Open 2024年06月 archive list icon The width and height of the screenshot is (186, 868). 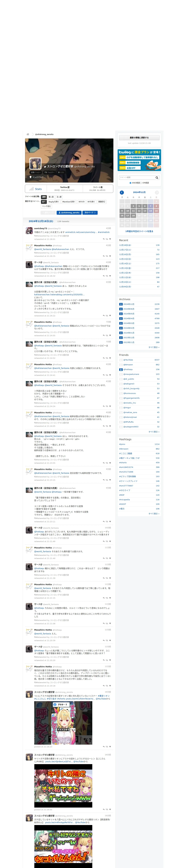pyautogui.click(x=121, y=309)
